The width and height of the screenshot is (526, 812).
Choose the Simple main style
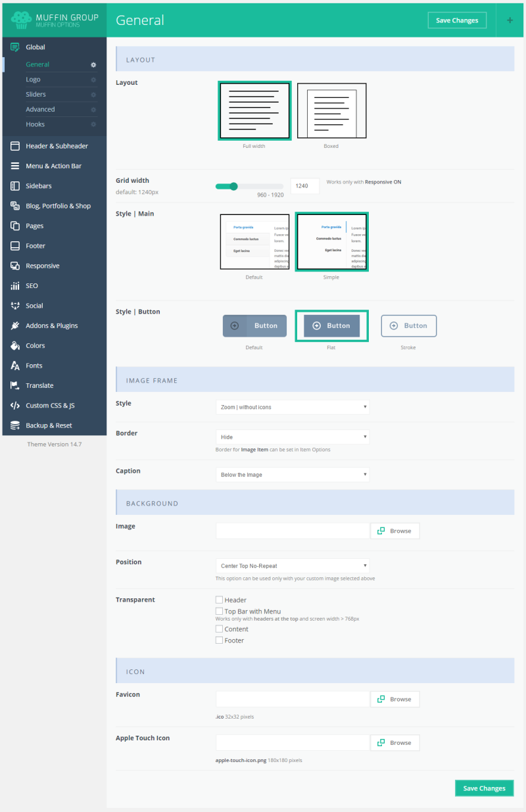point(331,241)
